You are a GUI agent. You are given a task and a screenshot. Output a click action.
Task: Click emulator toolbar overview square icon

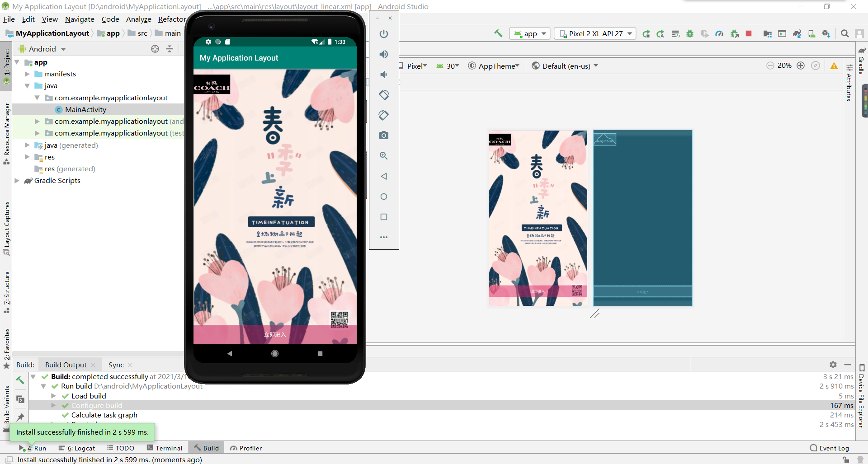[384, 217]
